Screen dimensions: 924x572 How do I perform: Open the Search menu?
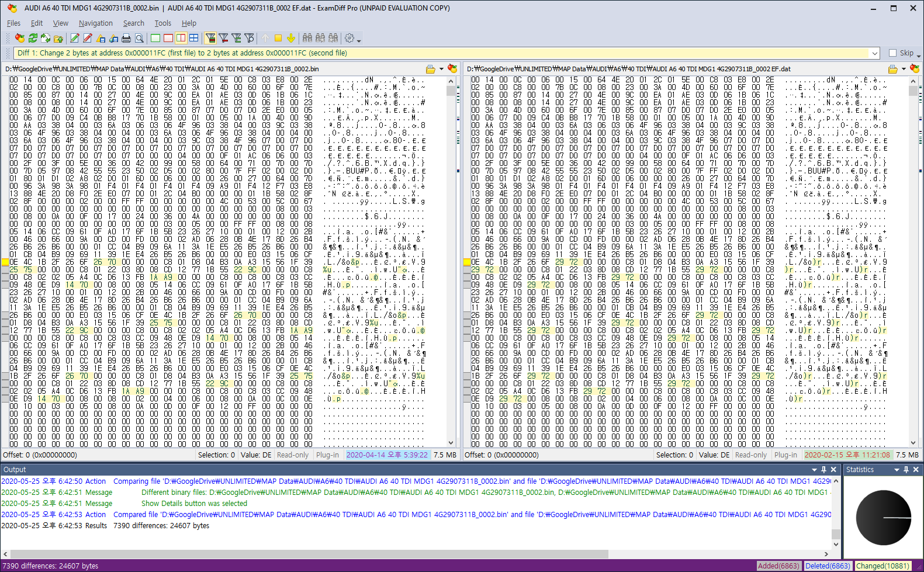[x=134, y=23]
